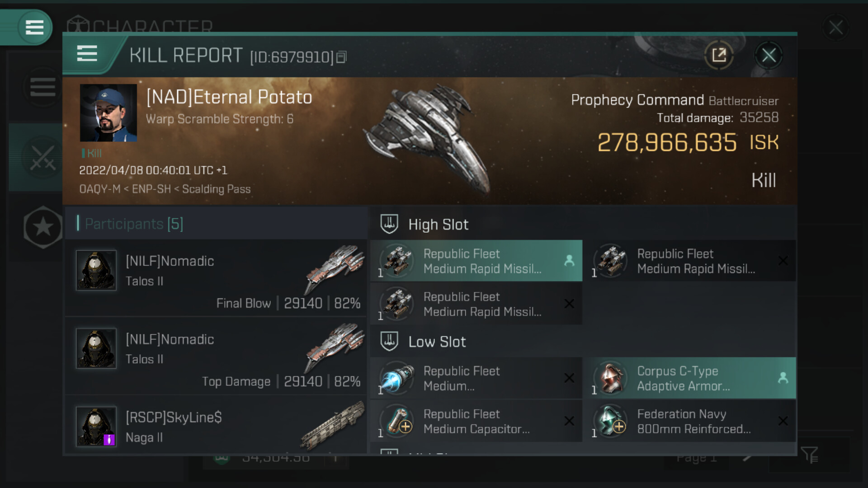Expand the High Slot section header
The width and height of the screenshot is (868, 488).
(438, 225)
